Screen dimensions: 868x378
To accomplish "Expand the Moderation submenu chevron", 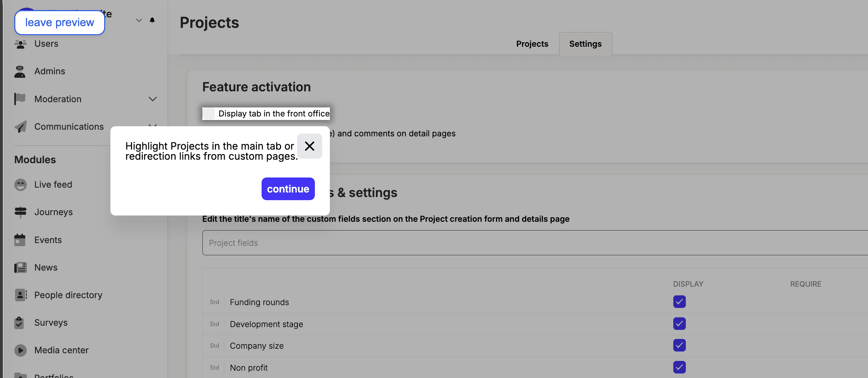I will pyautogui.click(x=153, y=99).
